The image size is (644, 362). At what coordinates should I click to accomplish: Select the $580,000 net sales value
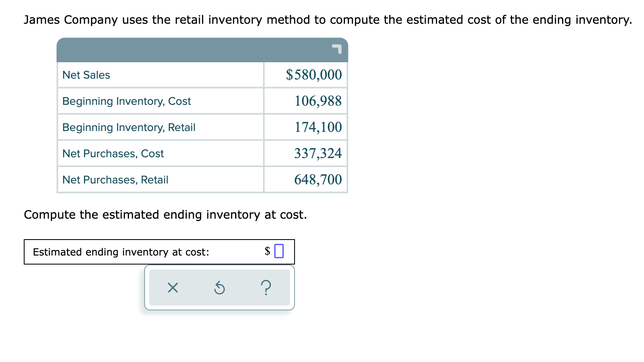pos(314,75)
